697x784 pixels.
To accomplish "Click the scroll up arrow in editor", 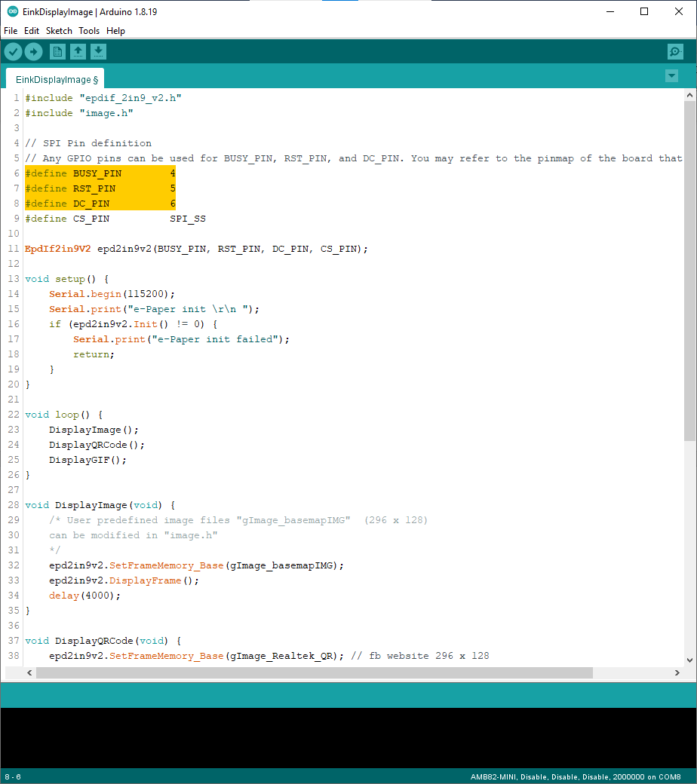I will pyautogui.click(x=689, y=95).
